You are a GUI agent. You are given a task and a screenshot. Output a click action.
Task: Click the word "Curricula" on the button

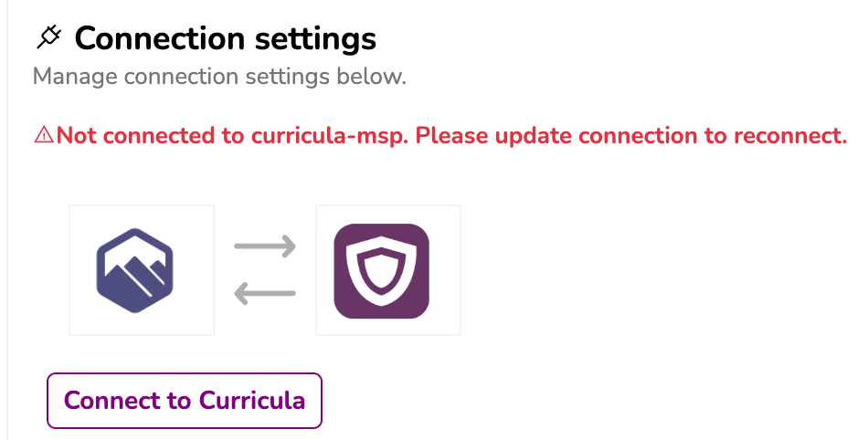251,401
